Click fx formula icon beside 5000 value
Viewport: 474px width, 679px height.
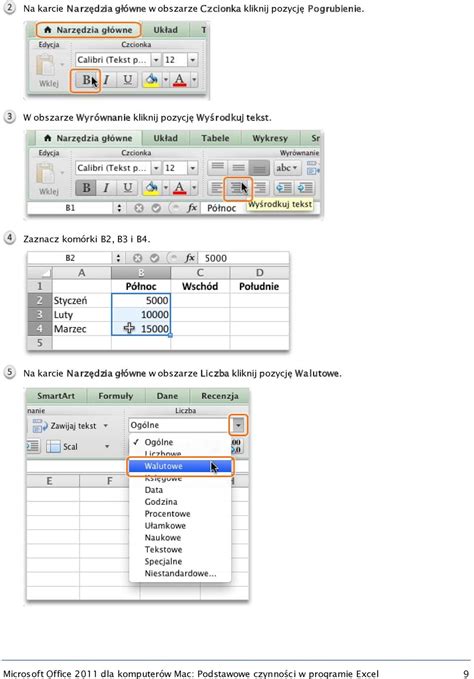[190, 259]
